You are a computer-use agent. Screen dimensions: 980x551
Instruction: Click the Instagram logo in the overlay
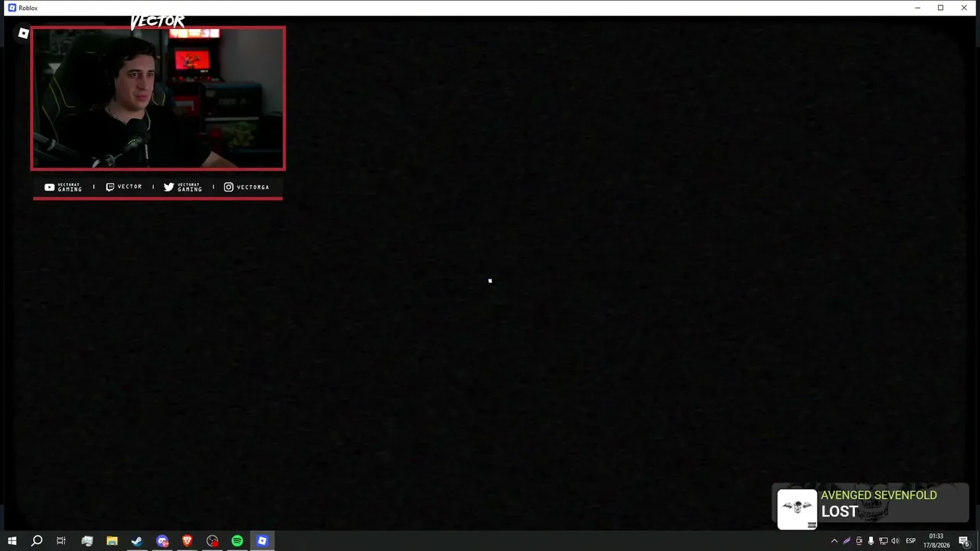click(x=228, y=187)
